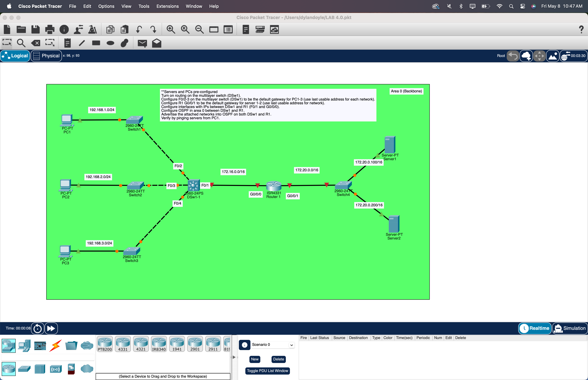This screenshot has width=588, height=380.
Task: Zoom in with the plus magnifier
Action: coord(171,30)
